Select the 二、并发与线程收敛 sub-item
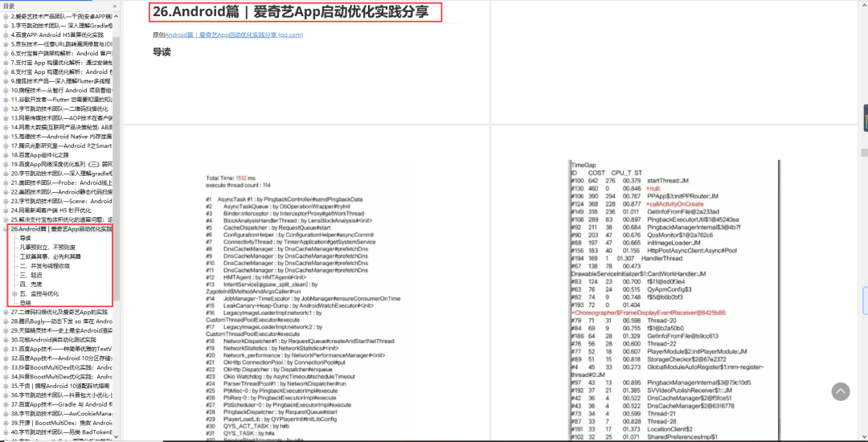The image size is (868, 442). pos(45,266)
